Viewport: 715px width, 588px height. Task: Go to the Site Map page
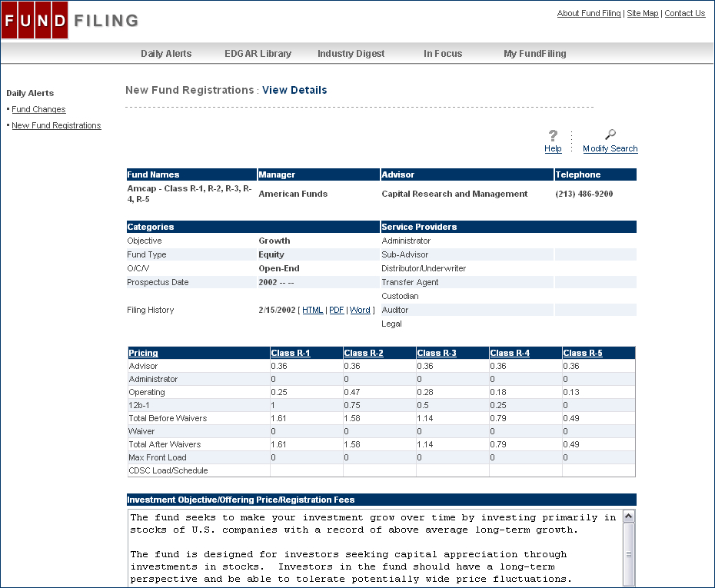click(x=643, y=13)
